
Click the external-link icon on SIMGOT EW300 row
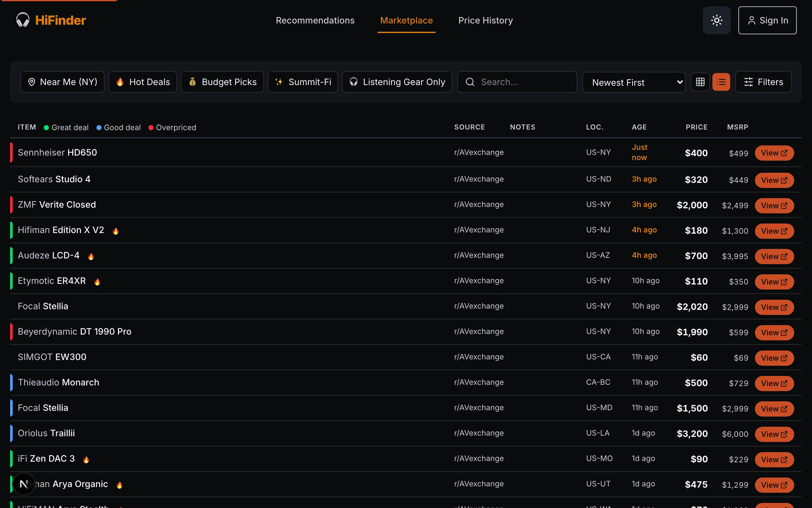(x=784, y=358)
